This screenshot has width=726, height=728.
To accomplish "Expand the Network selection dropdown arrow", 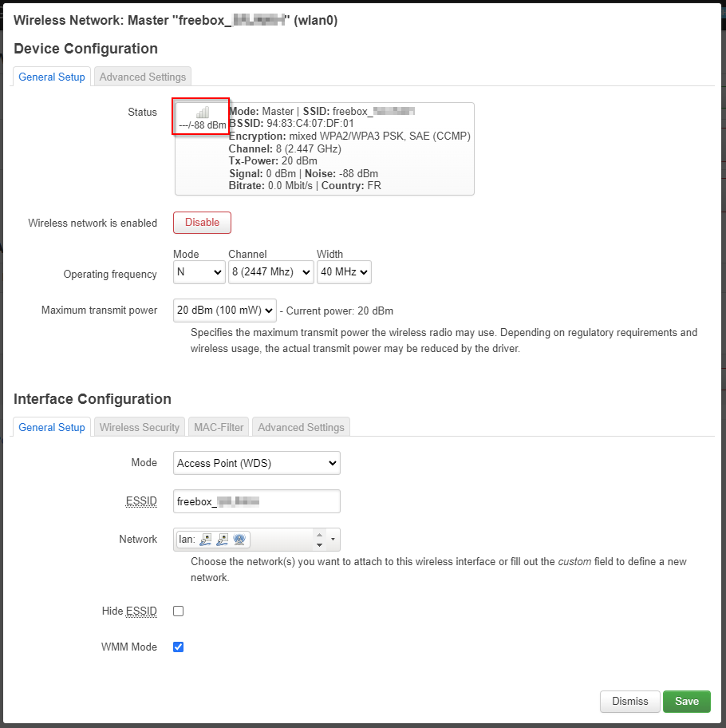I will click(333, 540).
